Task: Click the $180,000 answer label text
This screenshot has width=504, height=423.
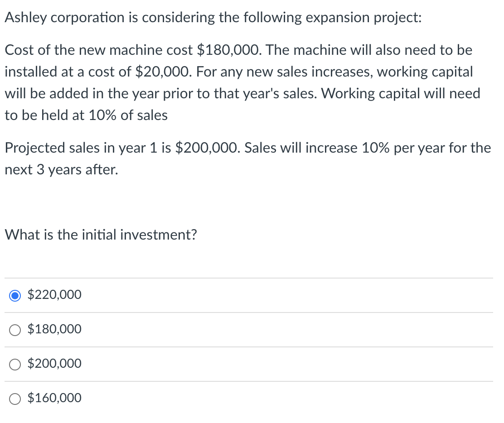Action: [x=54, y=329]
